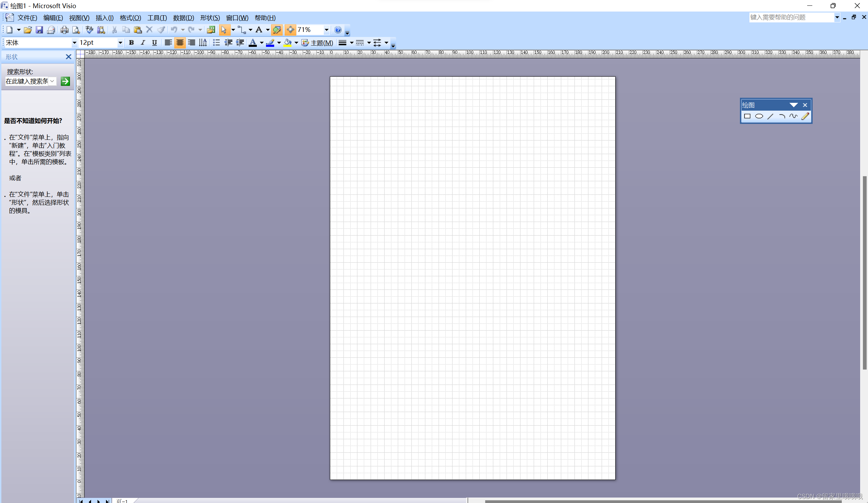Open the 文件(F) menu
868x503 pixels.
(27, 18)
